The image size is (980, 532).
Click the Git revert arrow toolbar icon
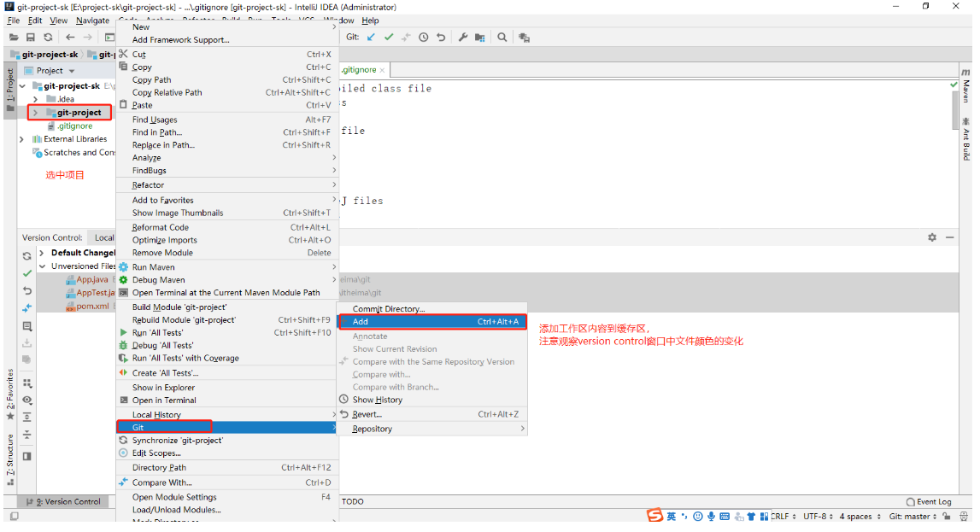click(x=441, y=38)
